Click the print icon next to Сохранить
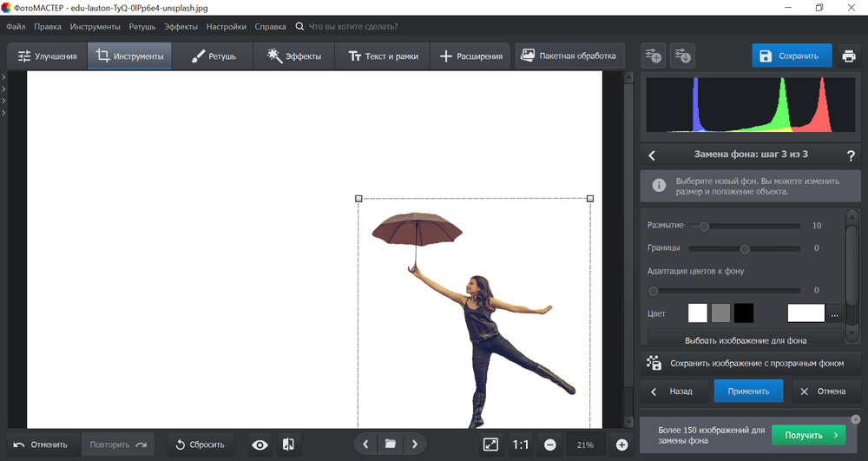The width and height of the screenshot is (868, 461). [x=849, y=56]
